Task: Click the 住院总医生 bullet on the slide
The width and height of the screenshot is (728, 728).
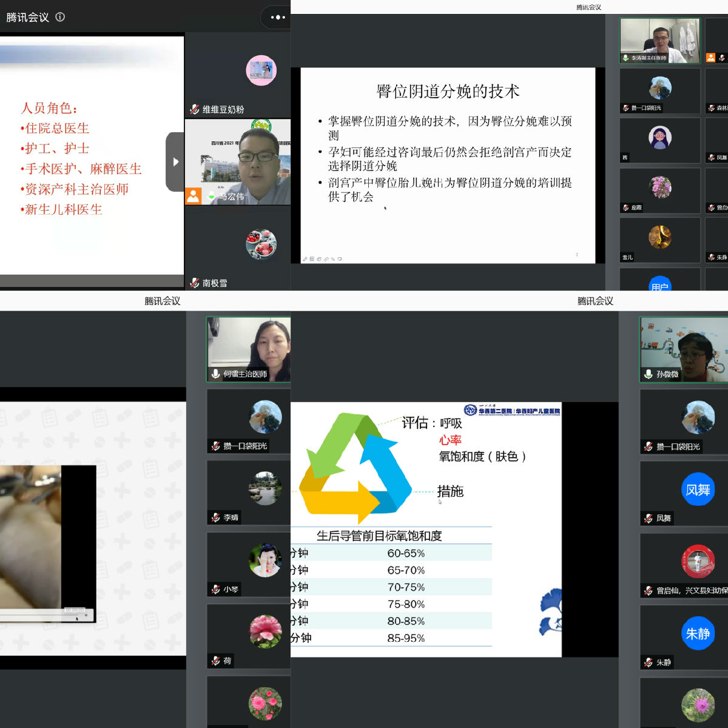Action: pyautogui.click(x=55, y=129)
